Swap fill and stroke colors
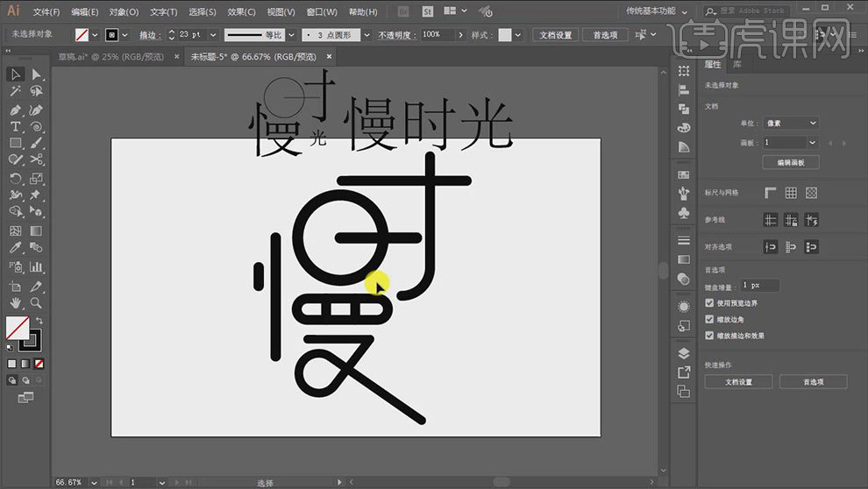Image resolution: width=868 pixels, height=489 pixels. pyautogui.click(x=39, y=320)
